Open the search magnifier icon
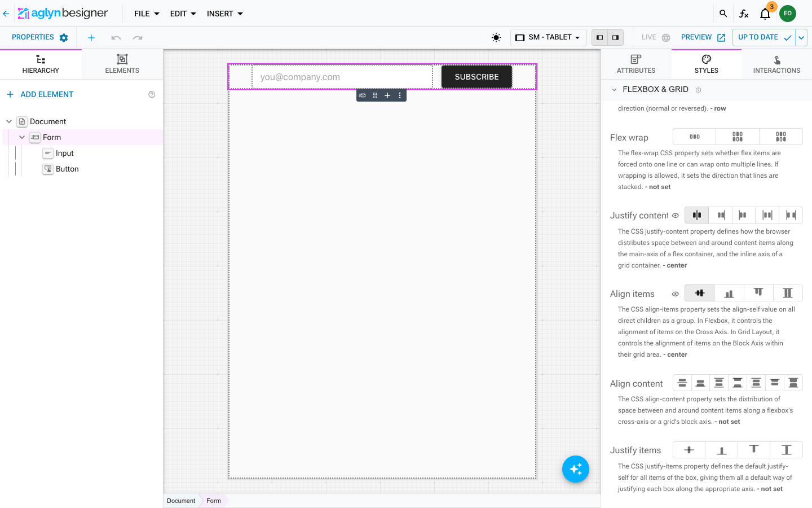The image size is (812, 508). coord(723,14)
